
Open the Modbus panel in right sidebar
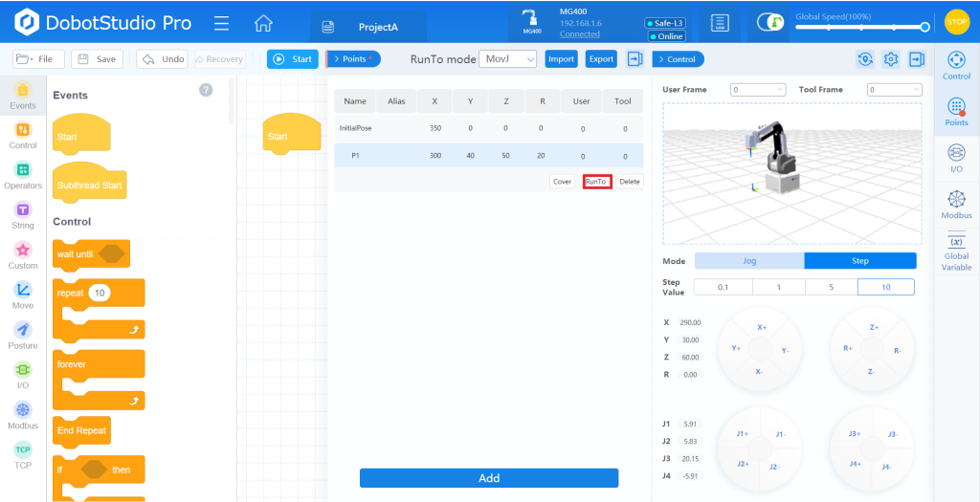[x=956, y=204]
